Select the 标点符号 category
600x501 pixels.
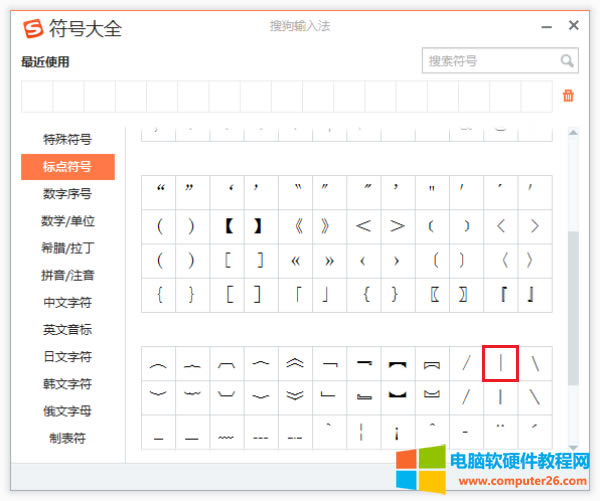[x=67, y=166]
